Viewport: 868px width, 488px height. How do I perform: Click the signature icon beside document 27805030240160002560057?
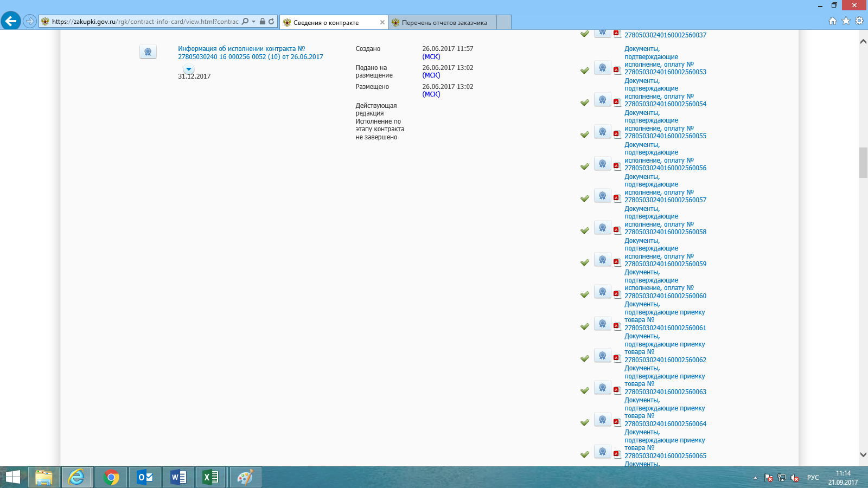click(x=602, y=196)
